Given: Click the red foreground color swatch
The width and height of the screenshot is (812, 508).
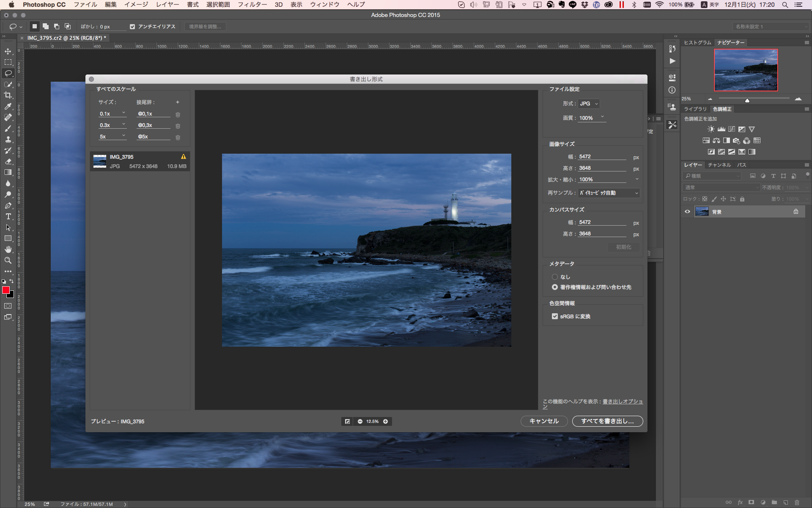Looking at the screenshot, I should click(6, 290).
